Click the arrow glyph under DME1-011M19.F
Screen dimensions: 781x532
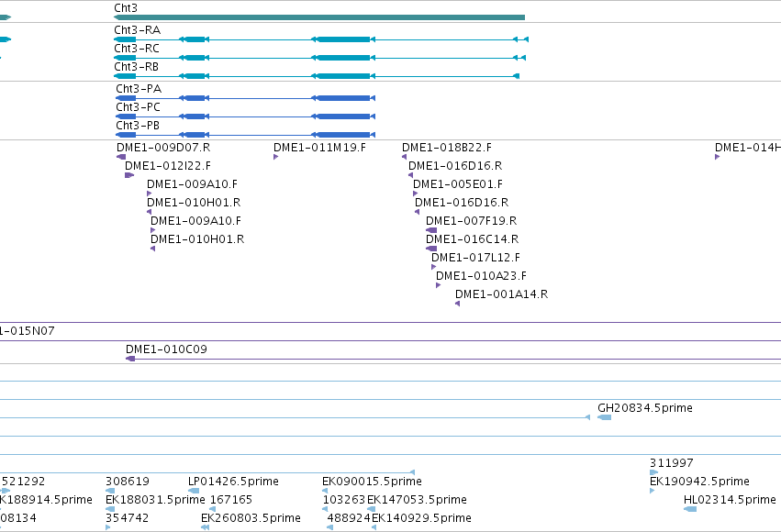tap(276, 157)
